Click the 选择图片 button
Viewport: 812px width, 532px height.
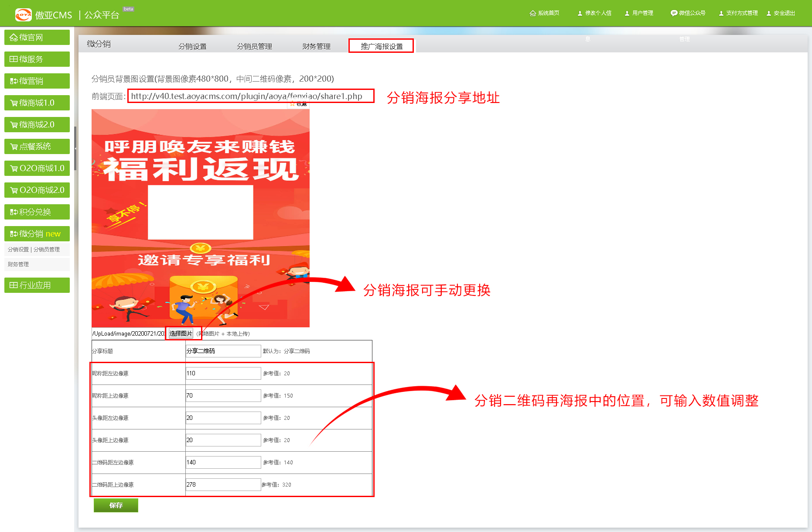pyautogui.click(x=181, y=333)
